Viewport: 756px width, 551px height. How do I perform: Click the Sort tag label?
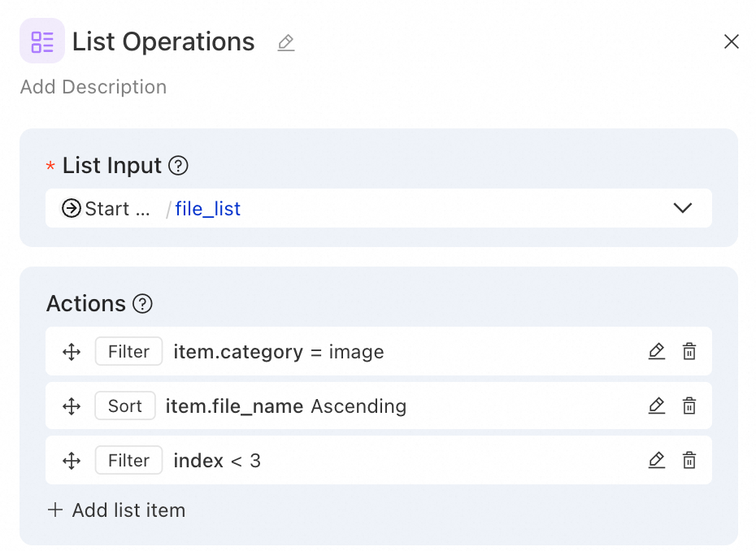click(x=124, y=406)
